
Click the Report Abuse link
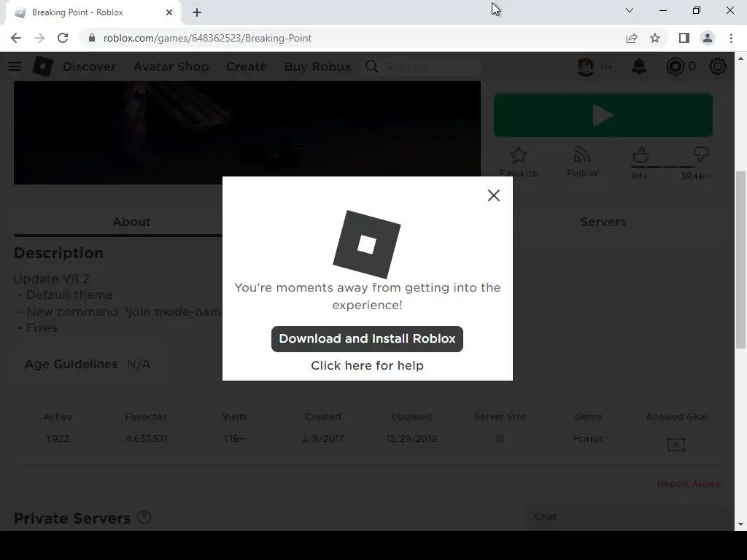pyautogui.click(x=689, y=484)
